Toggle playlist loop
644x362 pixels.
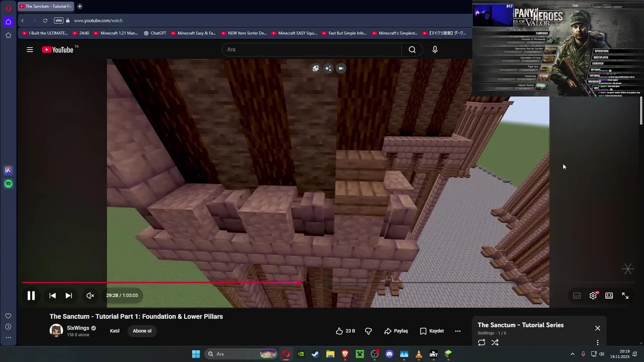click(x=481, y=342)
